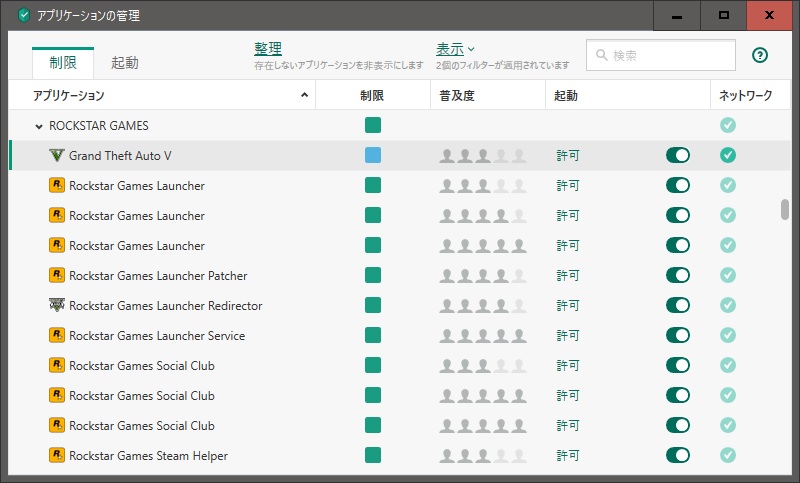800x483 pixels.
Task: Click the network checkmark for Grand Theft Auto V
Action: coord(728,155)
